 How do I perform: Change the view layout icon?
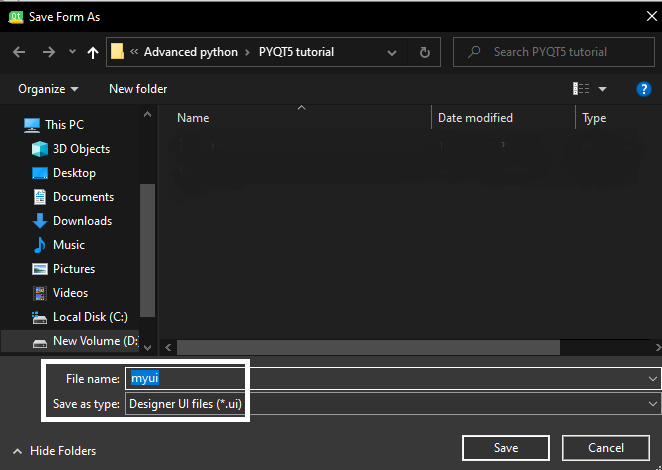[581, 89]
